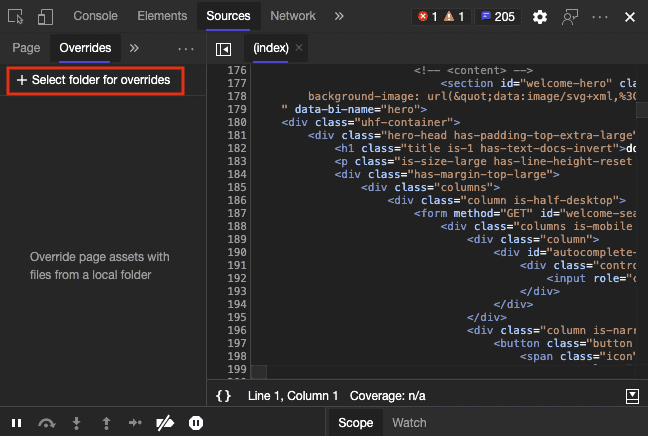Click the step over debugger icon
Image resolution: width=648 pixels, height=436 pixels.
pos(46,423)
